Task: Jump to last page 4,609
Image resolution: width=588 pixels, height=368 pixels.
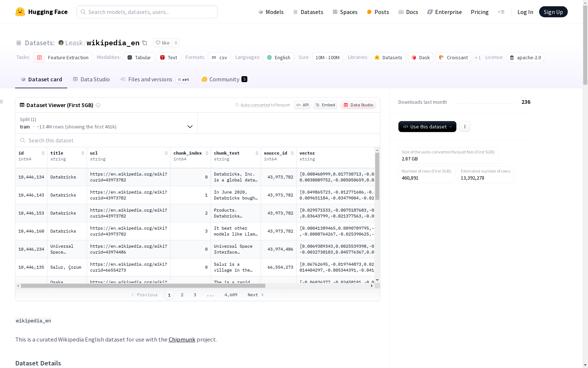Action: [x=231, y=295]
